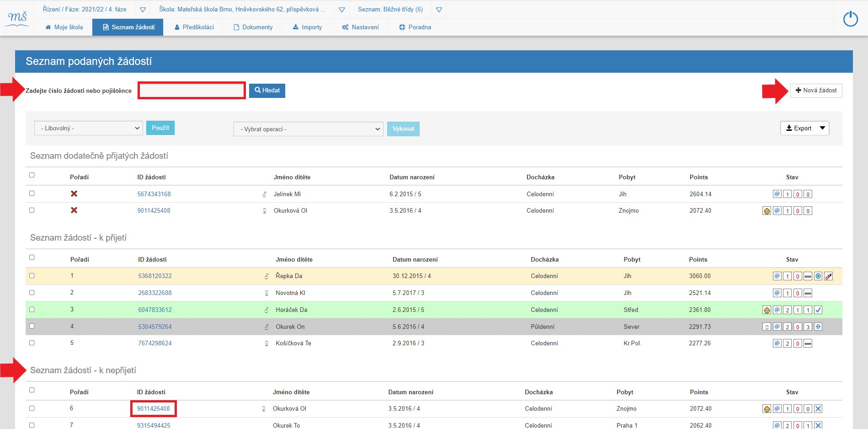Screen dimensions: 868x429
Task: Click the red cross in Jelínek Mi row
Action: tap(74, 194)
